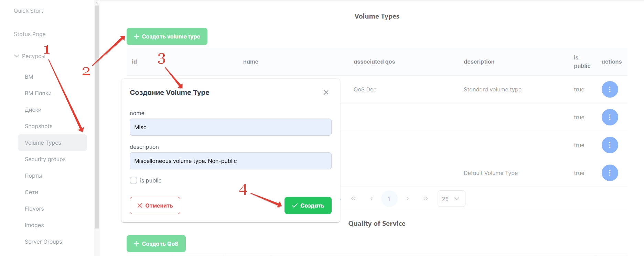Click the green Создать button
The width and height of the screenshot is (644, 256).
308,205
